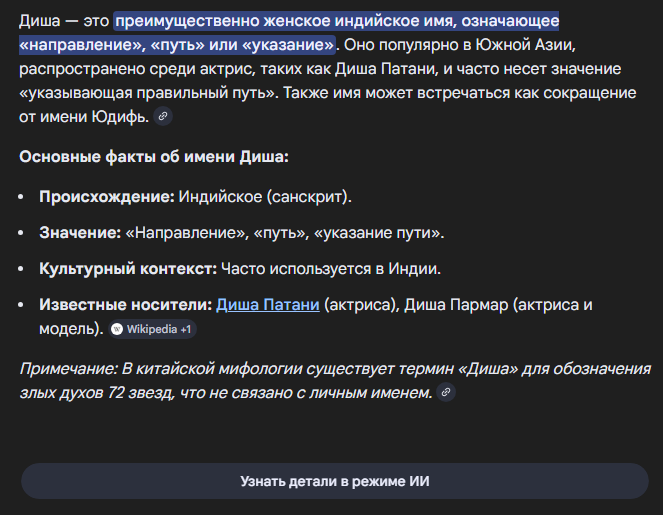Click heading "Основные факты об имени Диша:"
The height and width of the screenshot is (515, 663).
coord(154,157)
